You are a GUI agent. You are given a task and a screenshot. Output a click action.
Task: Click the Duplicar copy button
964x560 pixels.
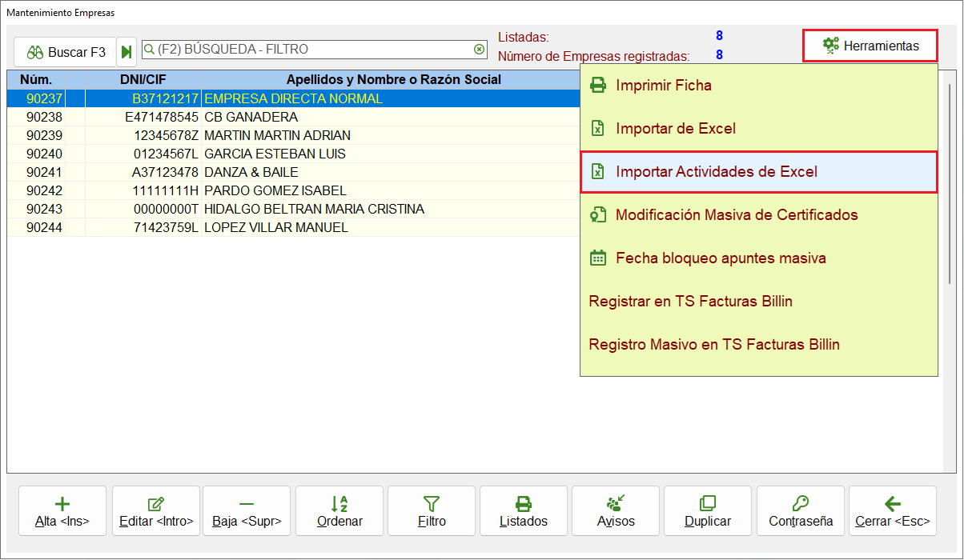[708, 511]
